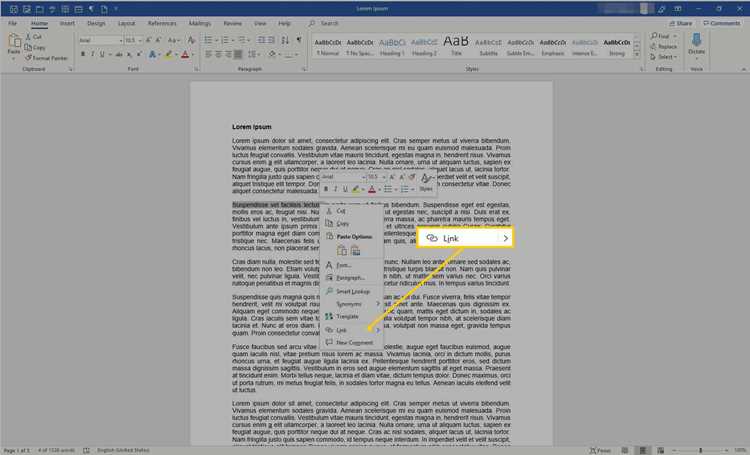This screenshot has height=455, width=750.
Task: Switch to the Design ribbon tab
Action: coord(96,23)
